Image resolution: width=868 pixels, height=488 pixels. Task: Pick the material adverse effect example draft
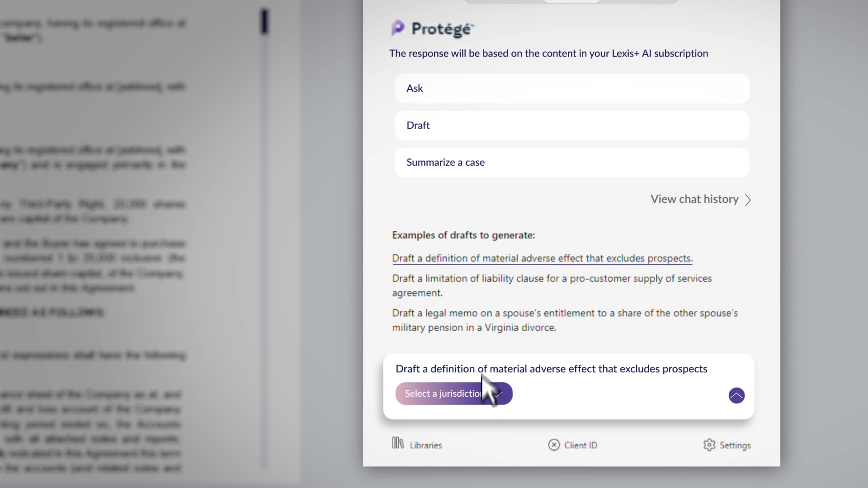pos(542,258)
